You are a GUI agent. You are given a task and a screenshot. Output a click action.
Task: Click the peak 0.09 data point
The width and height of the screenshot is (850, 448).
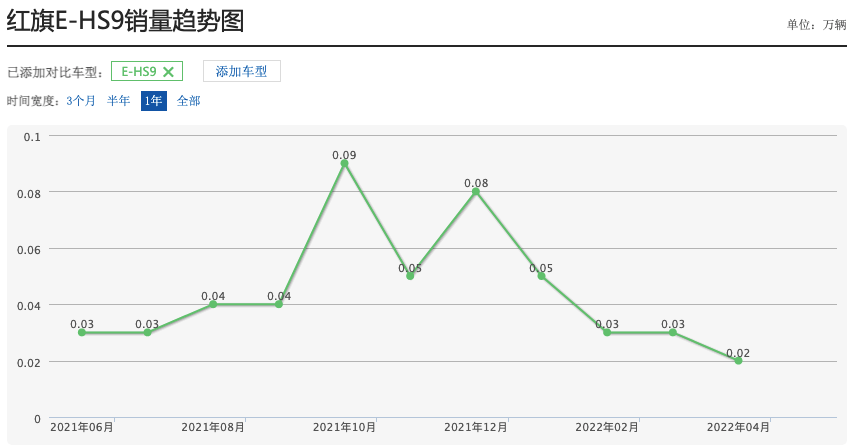(344, 163)
